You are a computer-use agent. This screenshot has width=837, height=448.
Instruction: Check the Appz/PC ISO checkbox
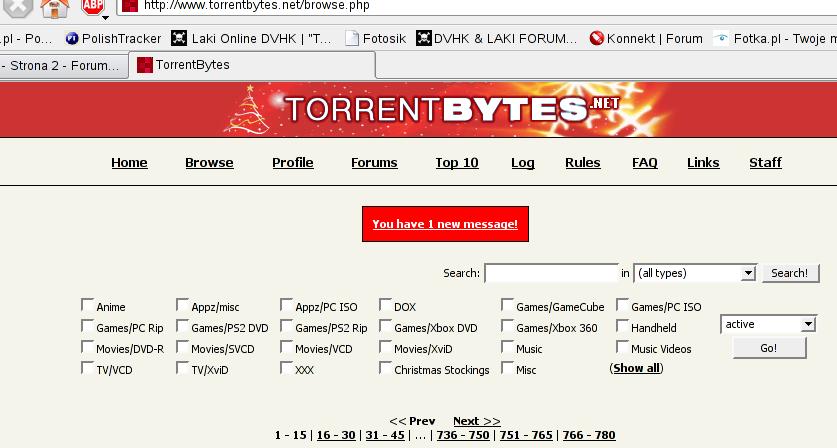(286, 305)
